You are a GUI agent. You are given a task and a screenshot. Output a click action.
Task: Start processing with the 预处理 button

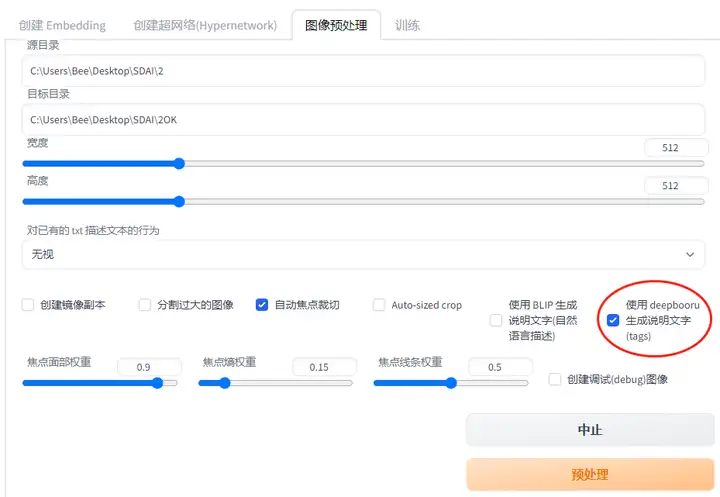coord(590,474)
